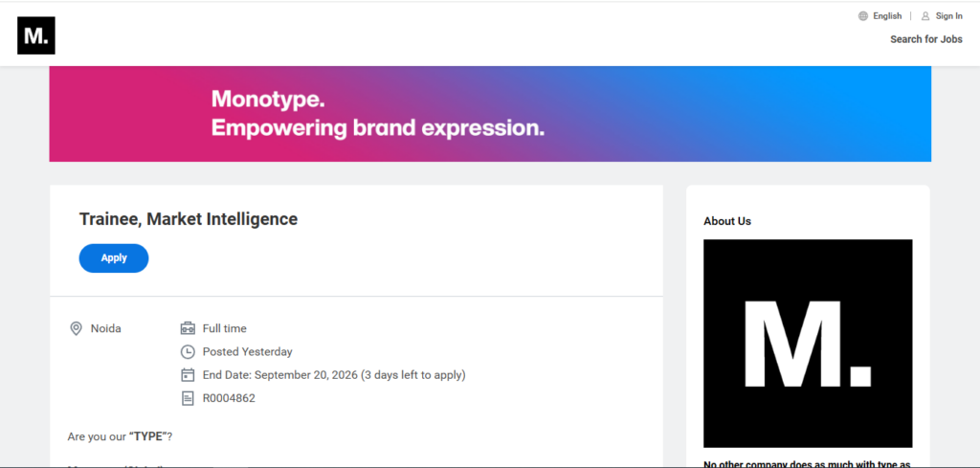Click the Monotype Empowering brand expression banner
Image resolution: width=980 pixels, height=468 pixels.
[490, 114]
